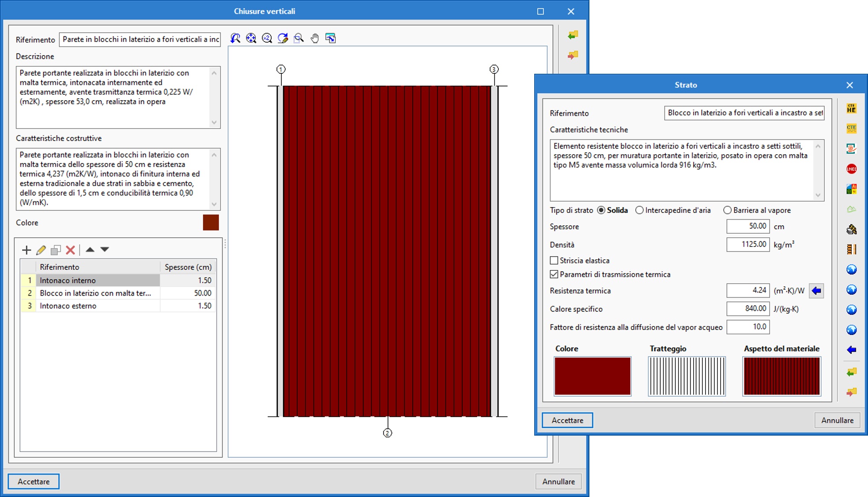Click the Riferimento column header in layer table

click(x=98, y=267)
